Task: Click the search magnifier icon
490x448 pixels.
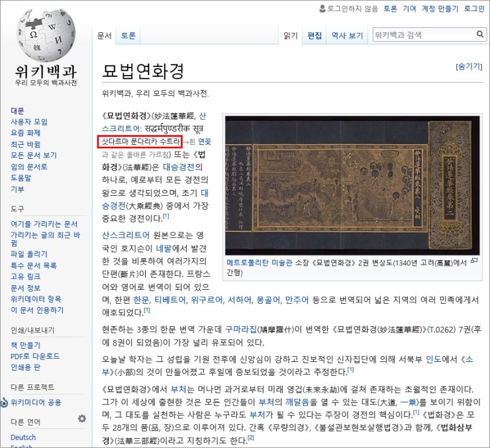Action: pos(479,34)
